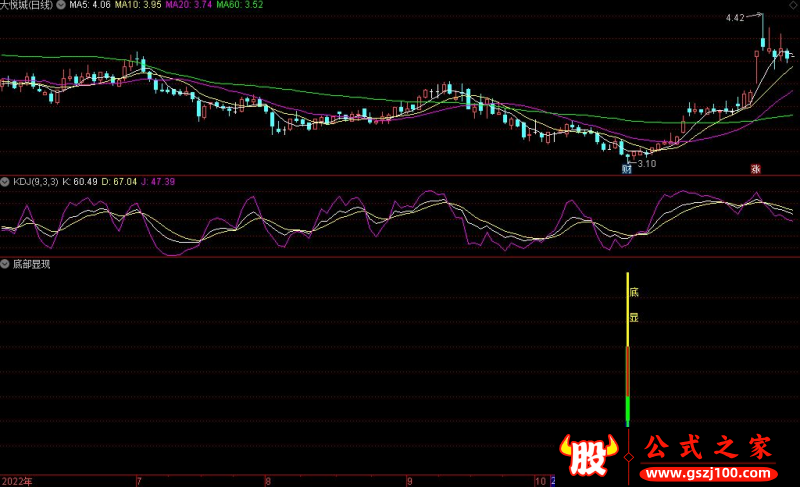Viewport: 800px width, 487px height.
Task: Select the 2022年 date on time axis
Action: 16,480
